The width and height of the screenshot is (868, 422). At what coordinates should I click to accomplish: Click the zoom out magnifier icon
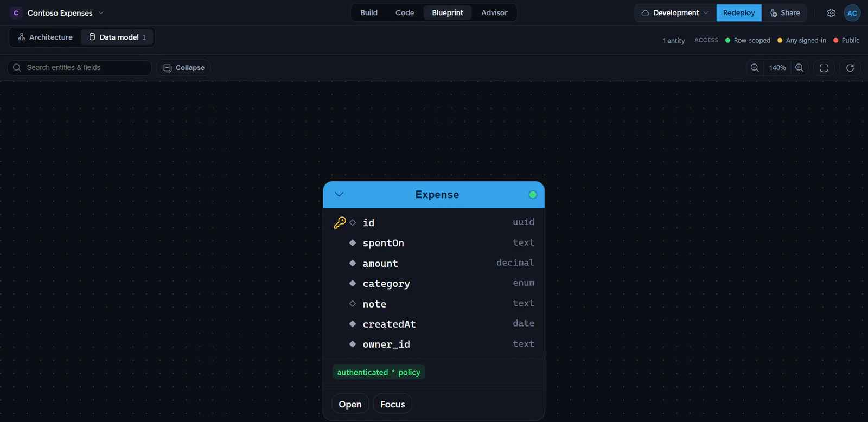755,68
